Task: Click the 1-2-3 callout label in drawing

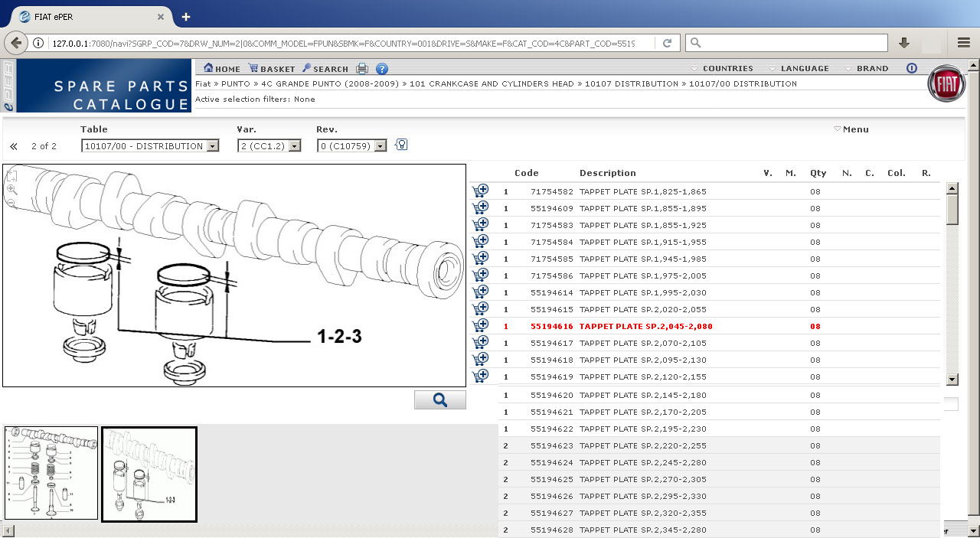Action: (340, 336)
